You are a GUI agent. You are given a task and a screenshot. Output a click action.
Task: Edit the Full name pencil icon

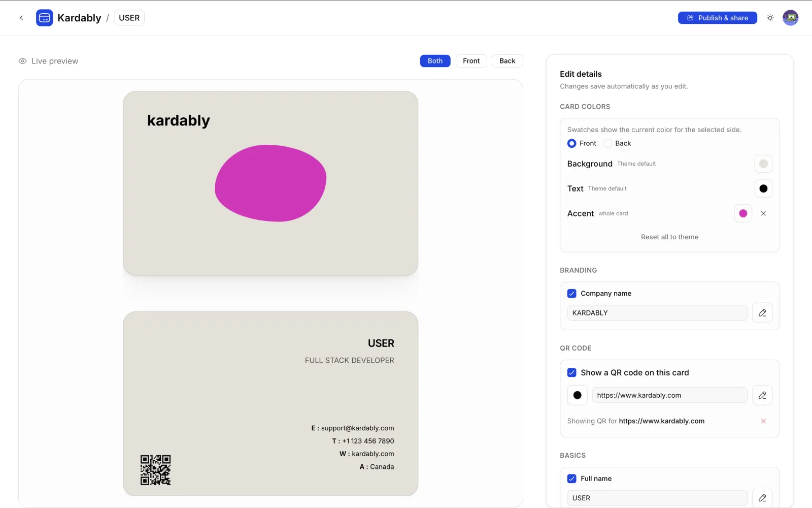tap(762, 498)
